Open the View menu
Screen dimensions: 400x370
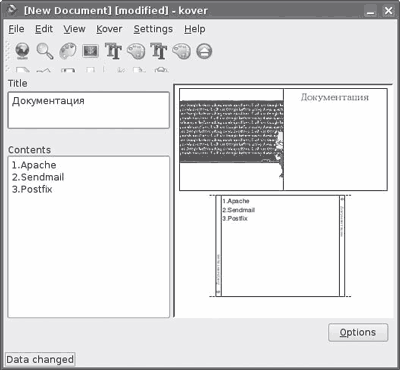tap(74, 29)
